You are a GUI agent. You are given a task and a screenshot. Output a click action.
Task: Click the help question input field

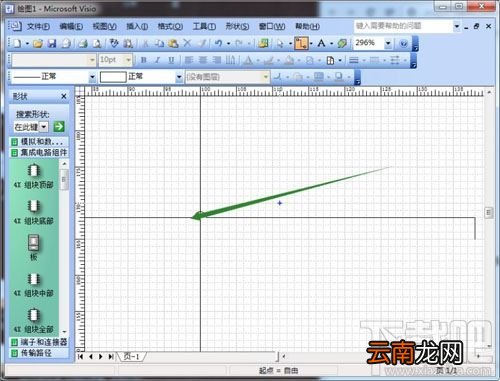coord(403,26)
